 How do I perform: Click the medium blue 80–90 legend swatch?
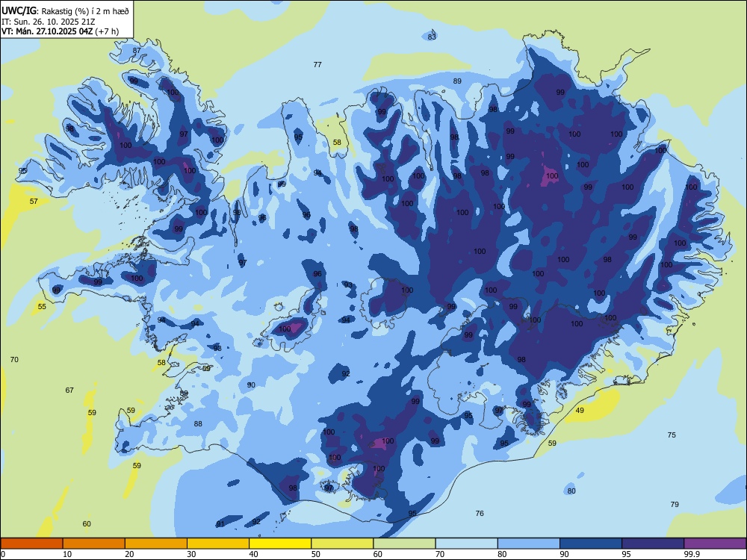coord(529,544)
